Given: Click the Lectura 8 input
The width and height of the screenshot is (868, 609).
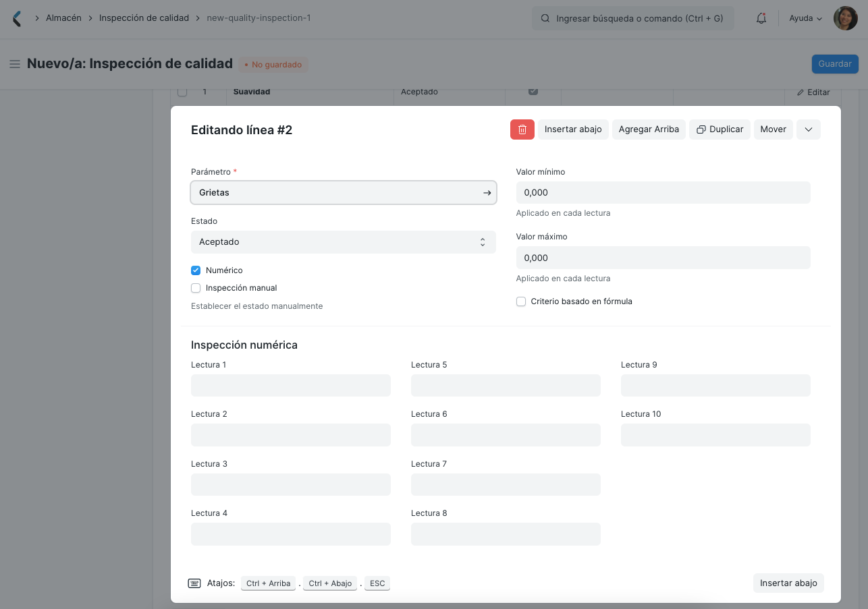Looking at the screenshot, I should pos(506,534).
